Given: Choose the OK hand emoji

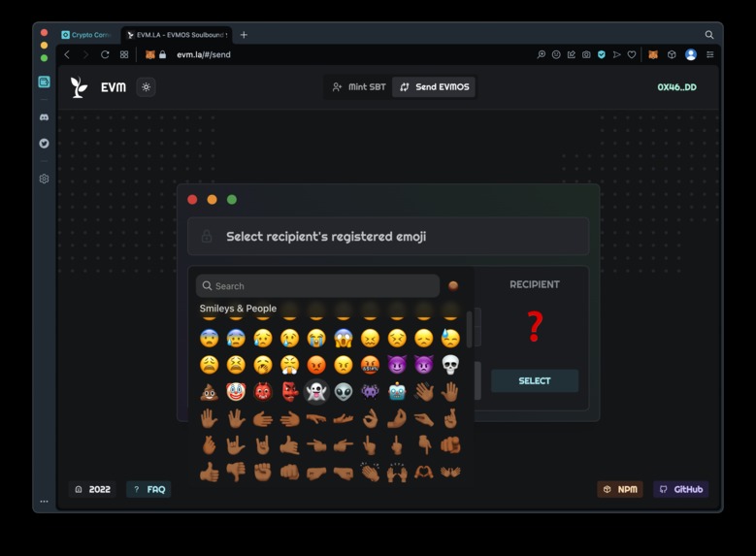Looking at the screenshot, I should 370,418.
